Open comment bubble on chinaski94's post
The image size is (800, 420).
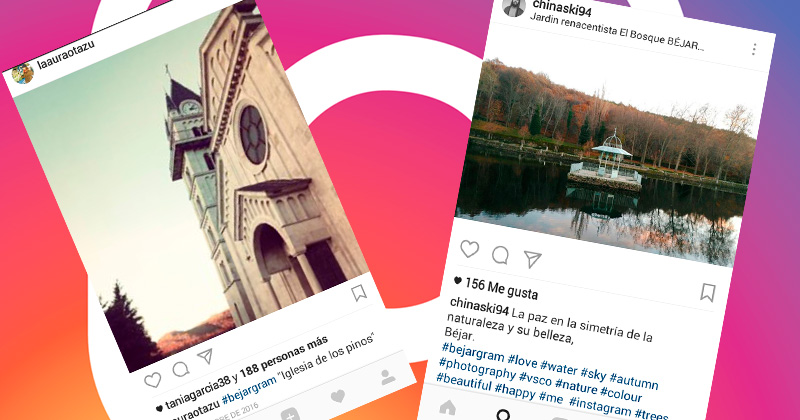[x=500, y=255]
